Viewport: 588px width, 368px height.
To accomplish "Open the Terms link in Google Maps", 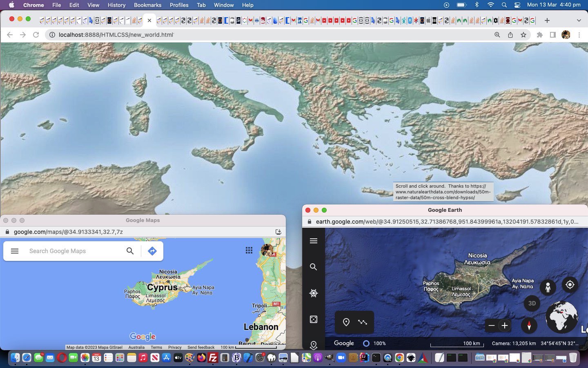I will [x=156, y=348].
